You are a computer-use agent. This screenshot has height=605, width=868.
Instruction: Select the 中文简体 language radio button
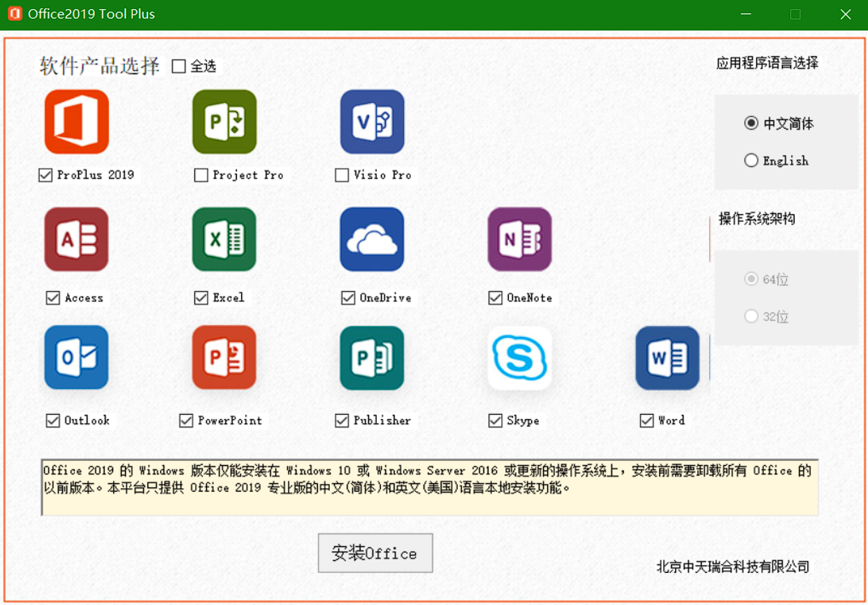[751, 124]
